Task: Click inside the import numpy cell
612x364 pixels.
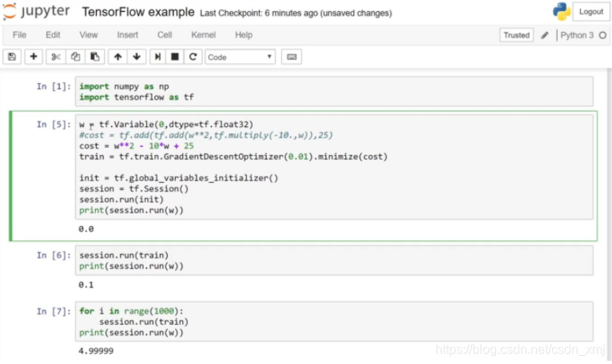Action: [334, 92]
